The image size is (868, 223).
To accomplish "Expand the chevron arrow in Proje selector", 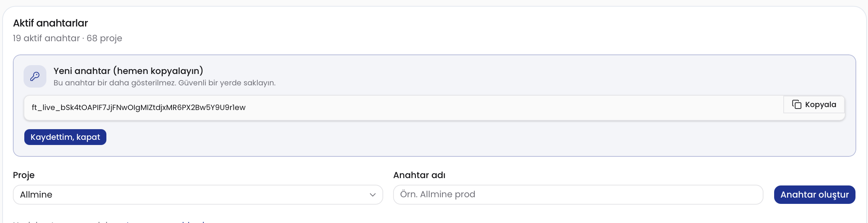I will coord(373,195).
